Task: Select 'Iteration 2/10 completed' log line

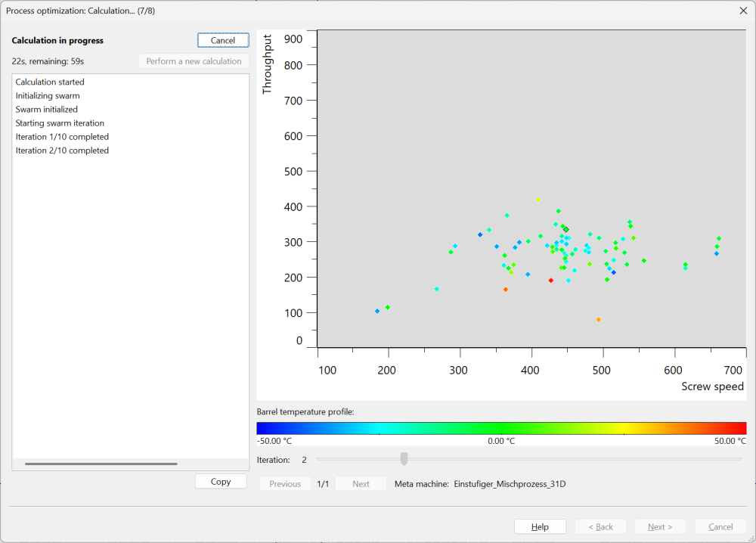Action: coord(62,150)
